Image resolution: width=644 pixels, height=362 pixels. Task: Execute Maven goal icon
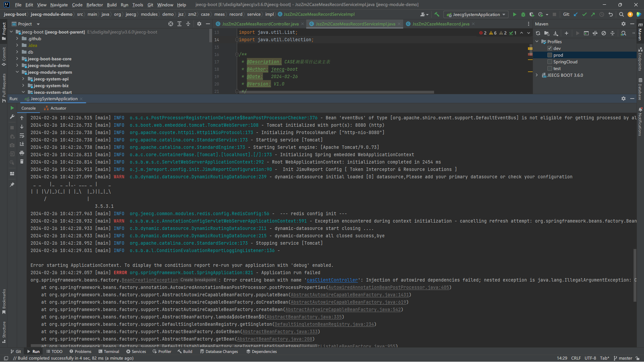[x=586, y=33]
